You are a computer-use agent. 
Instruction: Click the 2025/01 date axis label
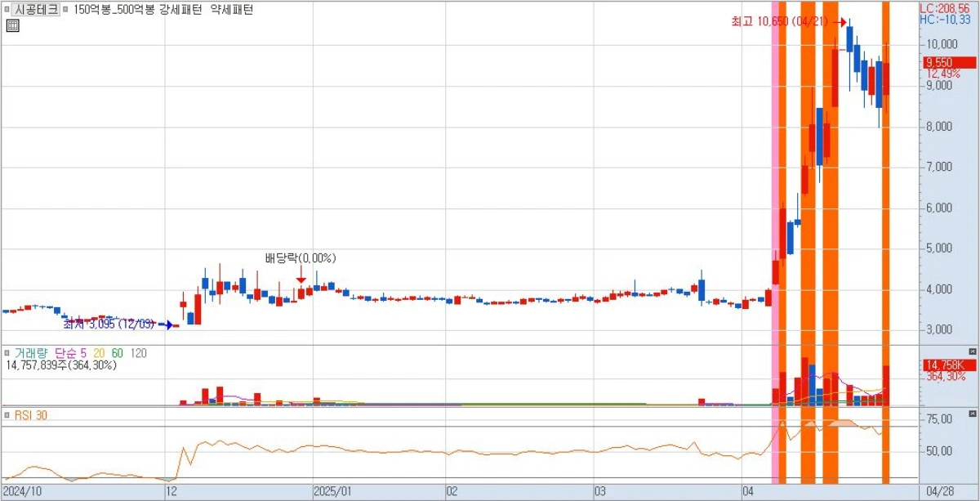click(332, 492)
